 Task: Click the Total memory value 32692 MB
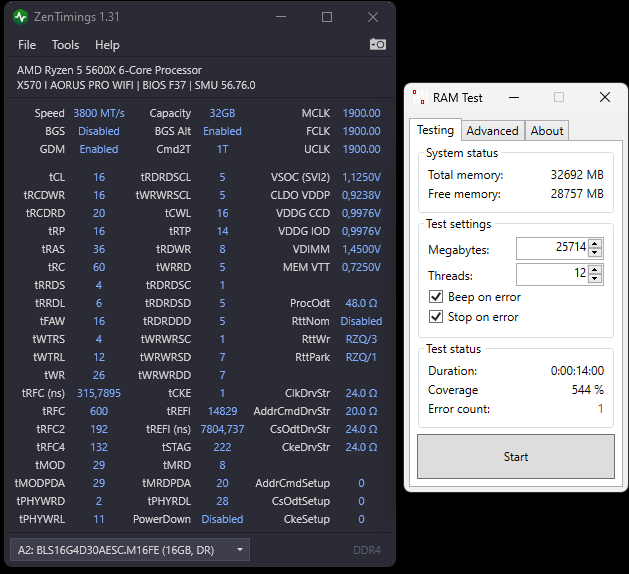[x=577, y=174]
